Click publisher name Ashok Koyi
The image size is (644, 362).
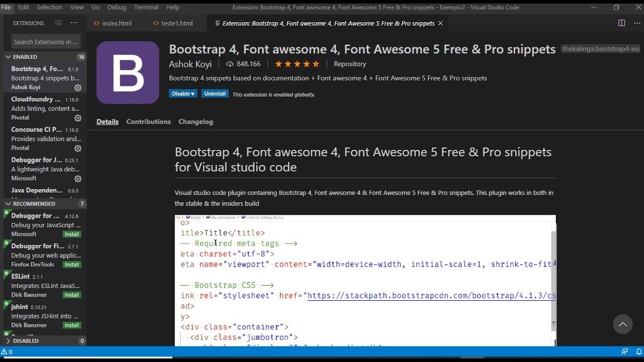coord(190,64)
